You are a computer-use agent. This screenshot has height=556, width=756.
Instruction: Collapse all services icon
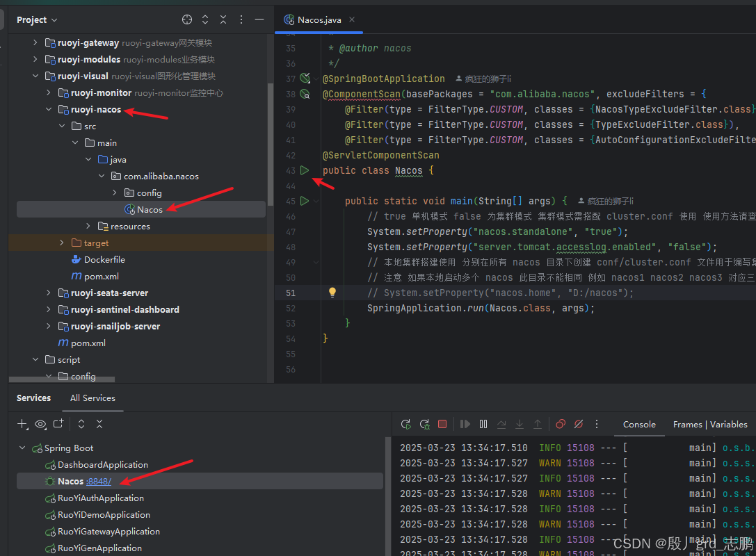coord(99,424)
